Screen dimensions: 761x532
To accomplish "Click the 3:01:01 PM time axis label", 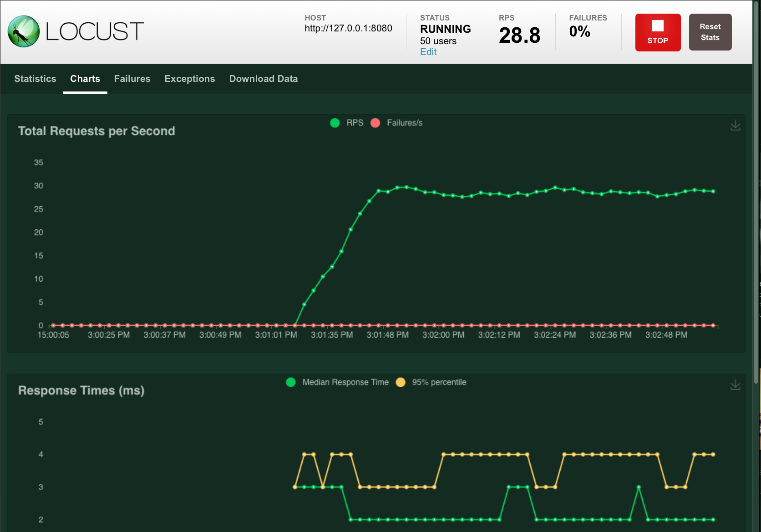I will click(276, 335).
